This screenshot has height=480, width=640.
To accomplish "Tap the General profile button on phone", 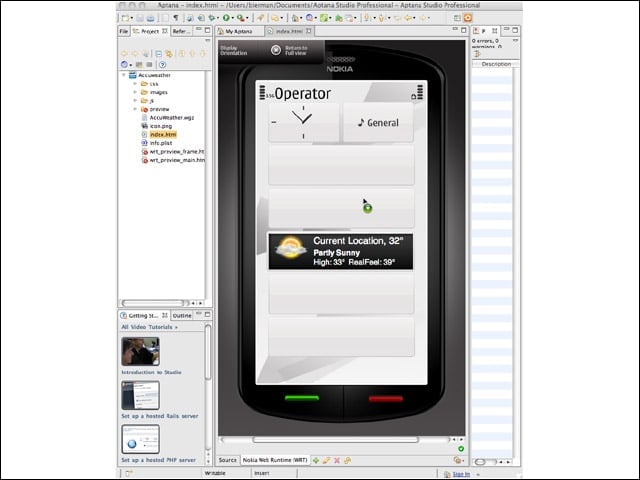I will tap(378, 122).
